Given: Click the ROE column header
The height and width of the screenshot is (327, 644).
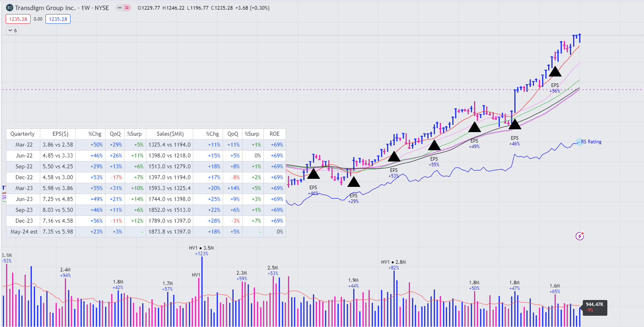Looking at the screenshot, I should pos(275,134).
